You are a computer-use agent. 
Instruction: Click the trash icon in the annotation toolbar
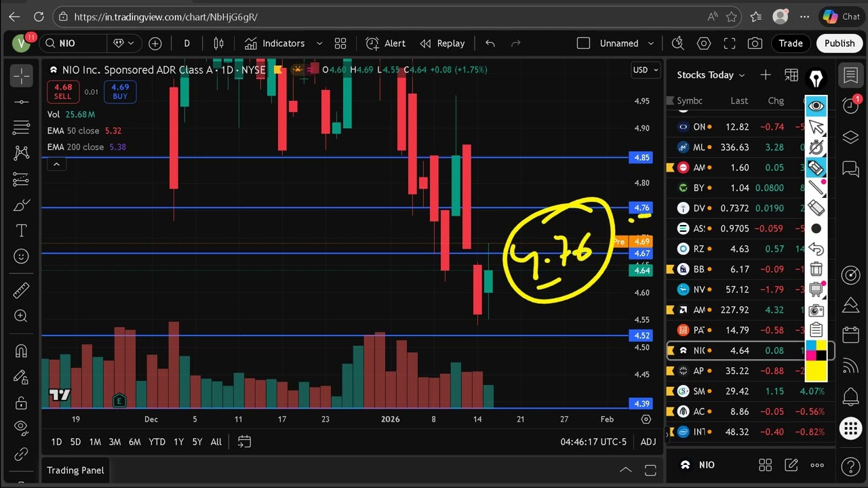816,269
